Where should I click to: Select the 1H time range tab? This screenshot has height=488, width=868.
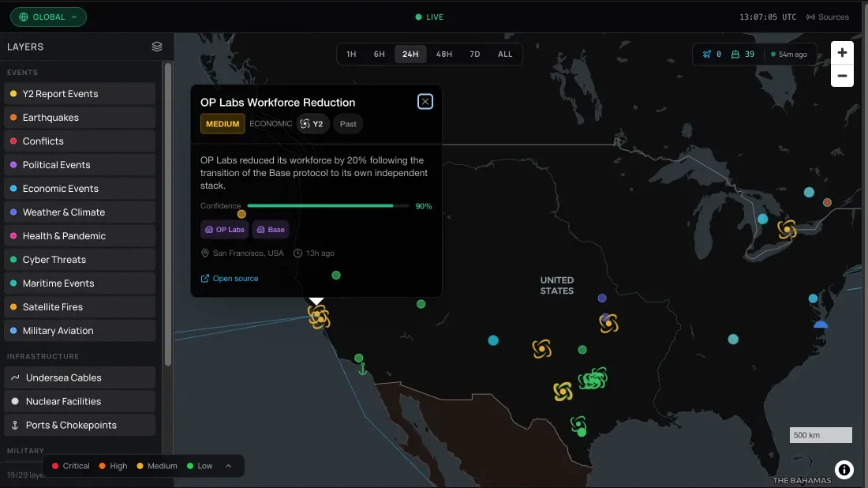pyautogui.click(x=351, y=54)
